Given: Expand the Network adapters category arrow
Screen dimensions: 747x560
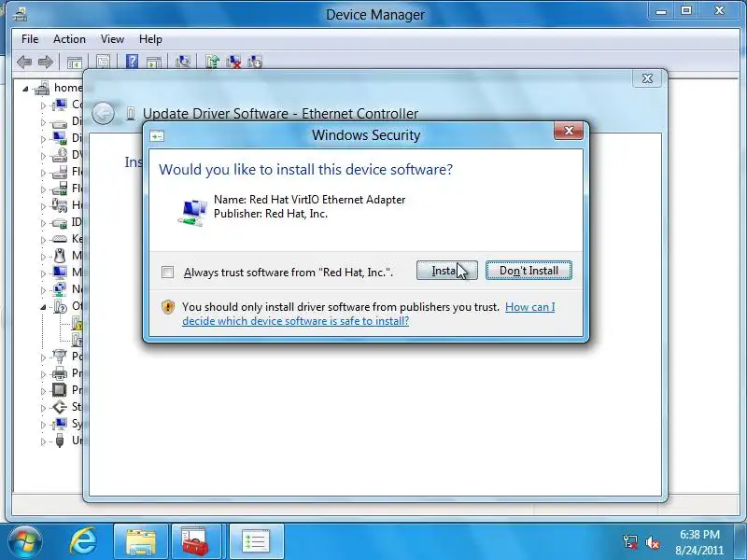Looking at the screenshot, I should coord(43,290).
